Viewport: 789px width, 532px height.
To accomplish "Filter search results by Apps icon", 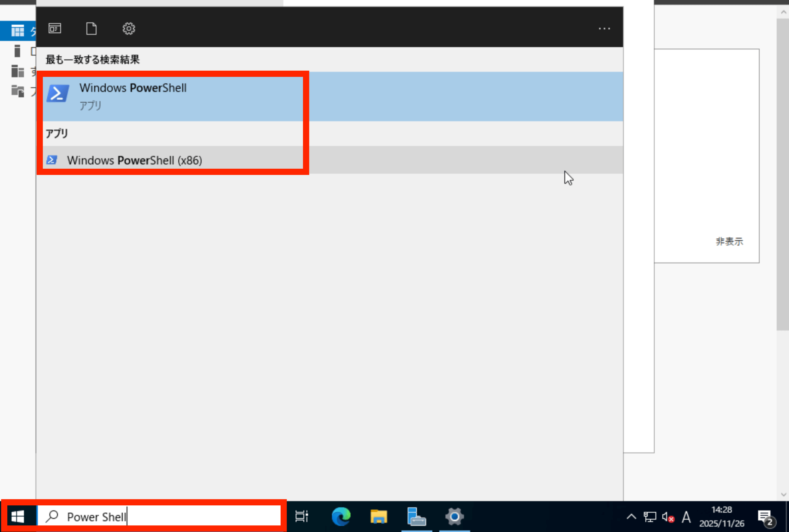I will tap(55, 29).
